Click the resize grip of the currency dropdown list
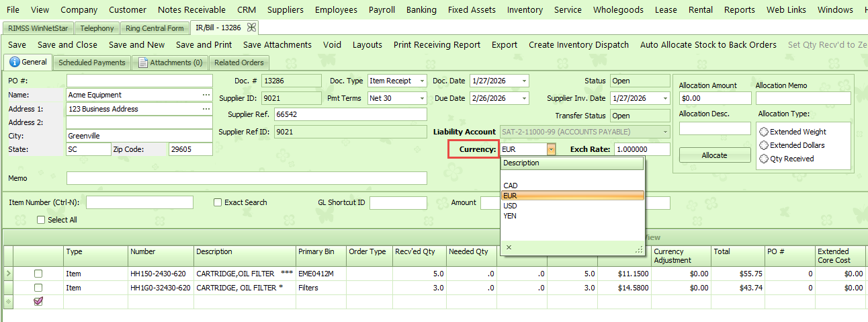The height and width of the screenshot is (322, 868). [639, 249]
